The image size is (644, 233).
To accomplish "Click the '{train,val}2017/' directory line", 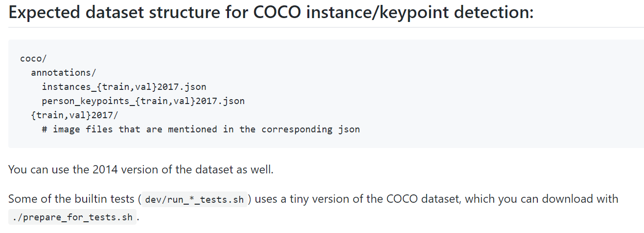I will (74, 115).
